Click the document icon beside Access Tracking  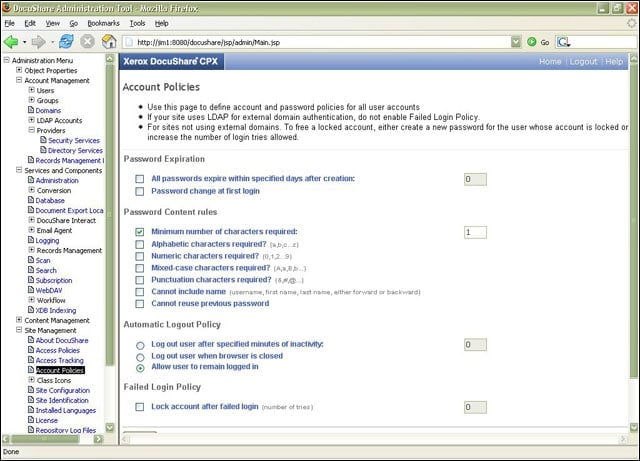pyautogui.click(x=31, y=360)
